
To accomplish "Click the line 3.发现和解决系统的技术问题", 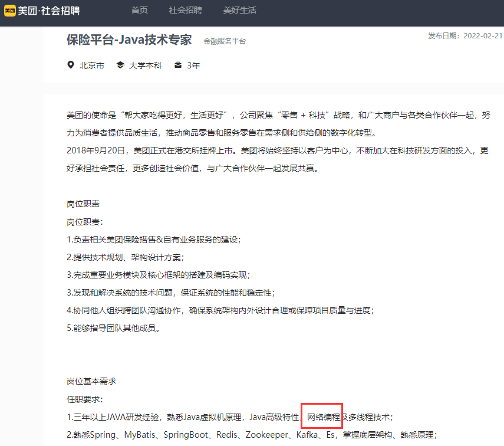I will click(171, 293).
